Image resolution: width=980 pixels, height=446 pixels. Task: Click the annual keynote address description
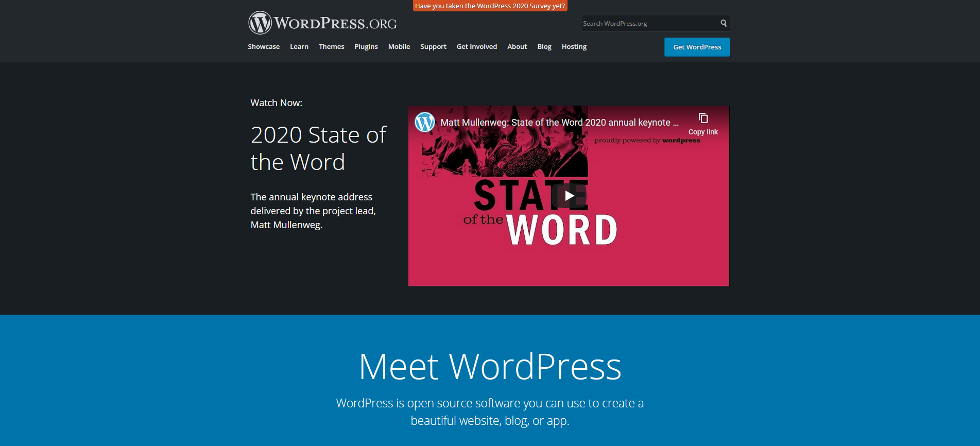click(313, 211)
